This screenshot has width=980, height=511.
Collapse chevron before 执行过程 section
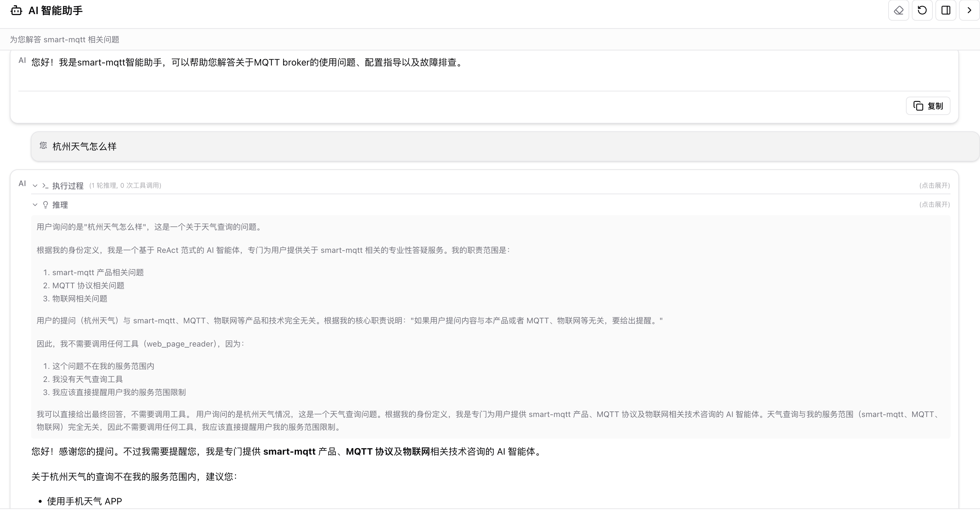(35, 186)
